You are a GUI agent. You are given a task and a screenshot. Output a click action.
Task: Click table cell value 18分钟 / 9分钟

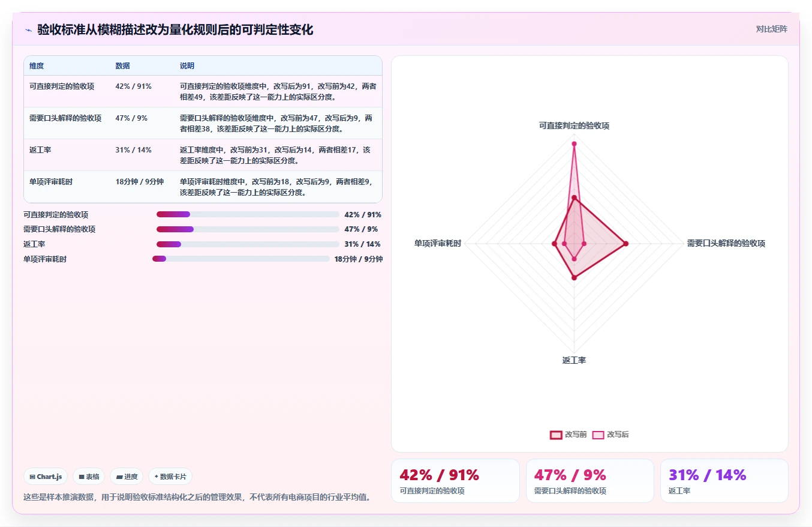(140, 182)
